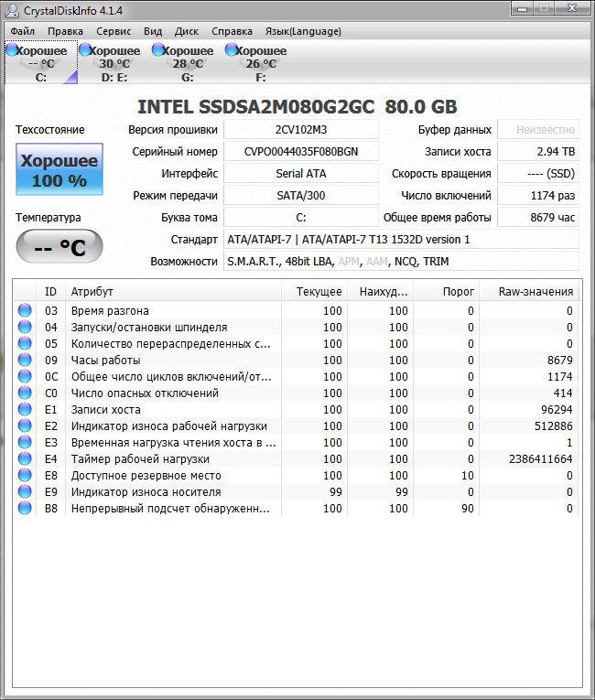Click raw value 512886
Screen dimensions: 595x700
[554, 426]
